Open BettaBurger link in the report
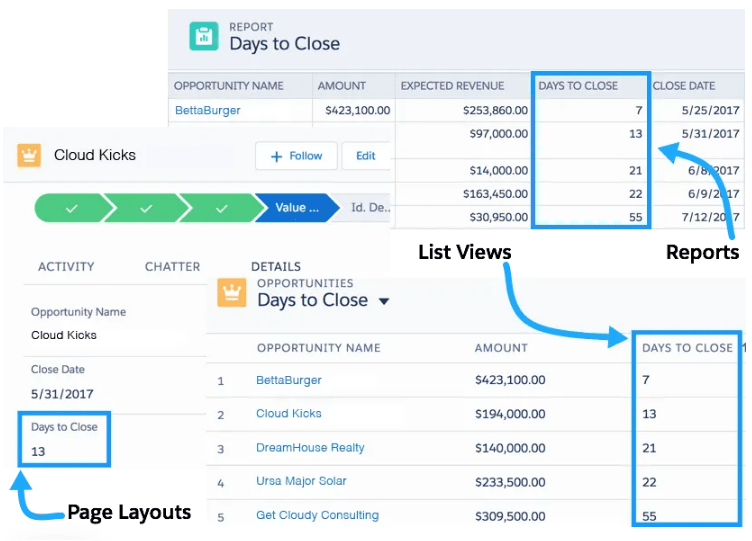This screenshot has width=752, height=541. coord(208,110)
